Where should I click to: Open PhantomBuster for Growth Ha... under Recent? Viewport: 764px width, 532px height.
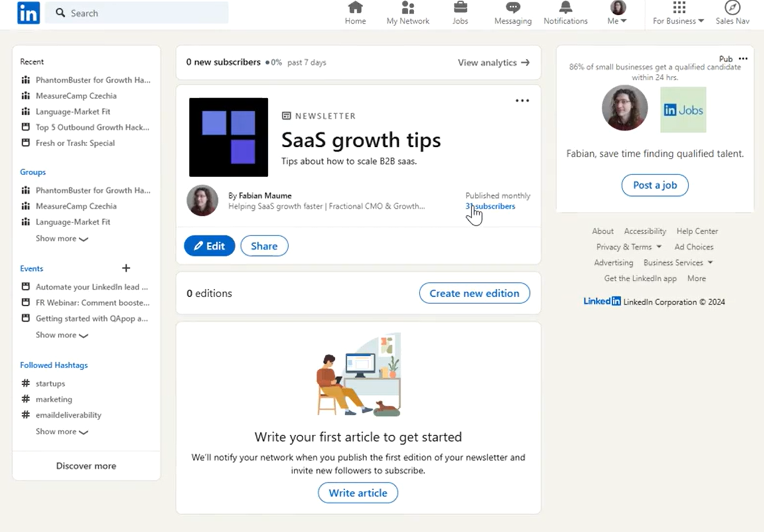(93, 80)
